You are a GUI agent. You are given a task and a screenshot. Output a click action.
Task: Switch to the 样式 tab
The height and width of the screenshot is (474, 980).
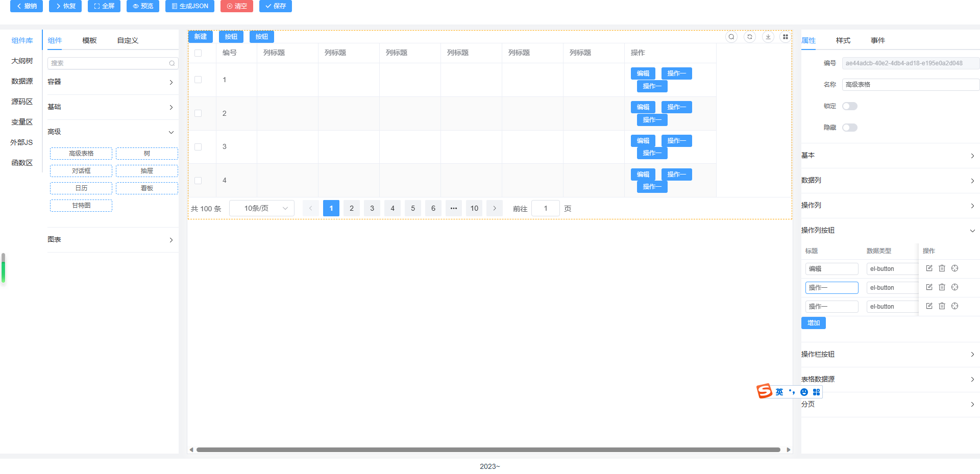tap(843, 40)
